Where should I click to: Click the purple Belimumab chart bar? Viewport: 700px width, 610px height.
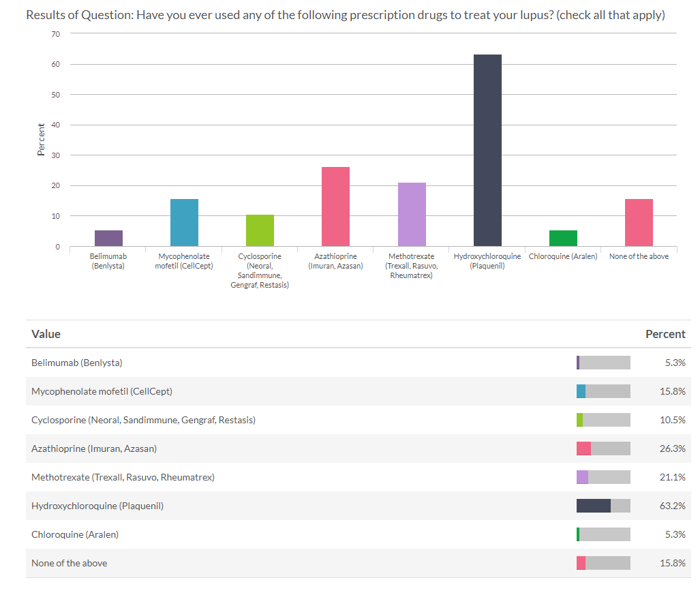(108, 238)
